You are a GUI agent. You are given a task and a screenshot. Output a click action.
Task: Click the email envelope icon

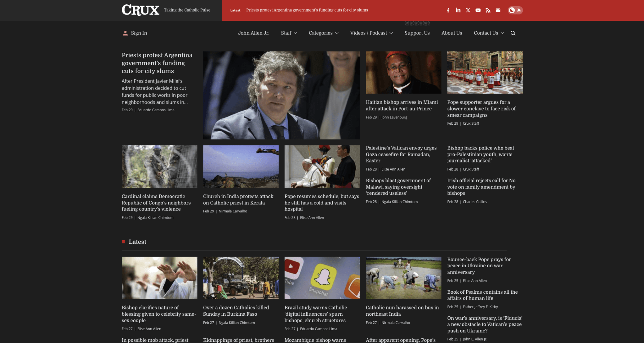click(x=498, y=10)
